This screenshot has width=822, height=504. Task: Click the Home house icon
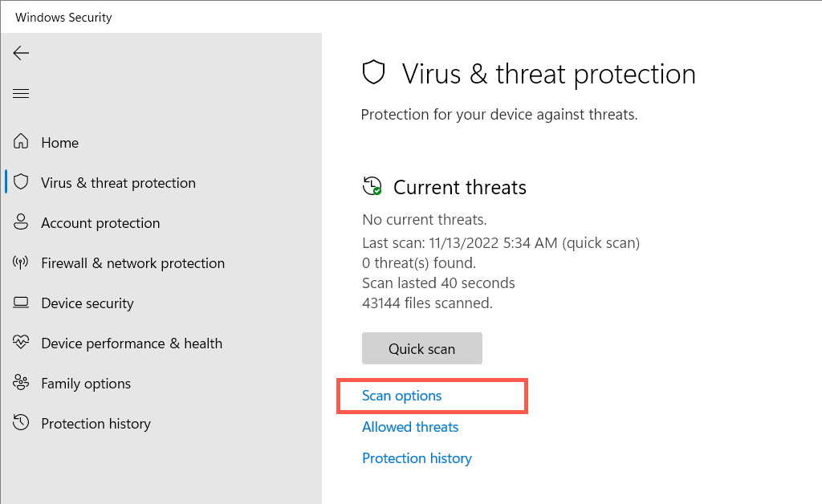(x=22, y=142)
